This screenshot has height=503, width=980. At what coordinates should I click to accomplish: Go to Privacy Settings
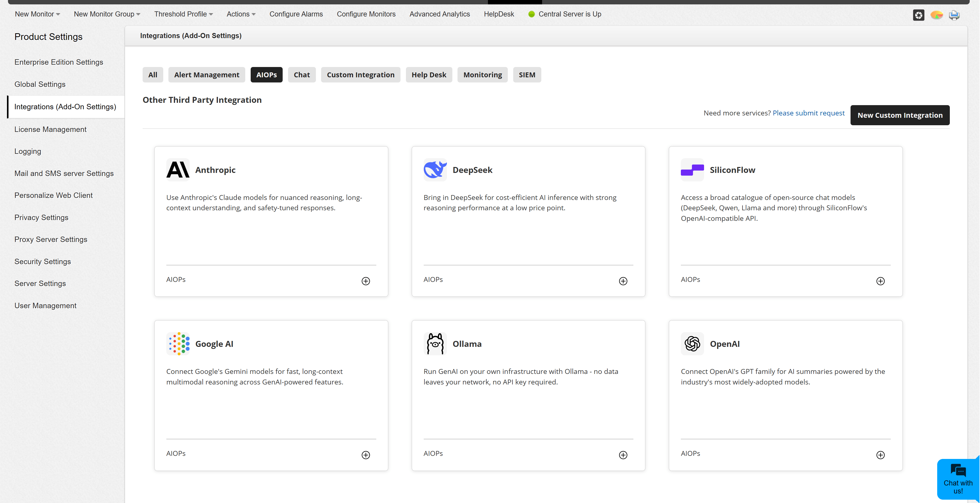point(41,217)
